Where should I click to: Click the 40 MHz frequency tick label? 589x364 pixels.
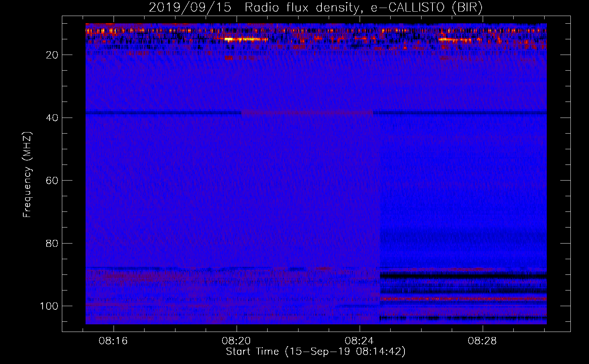tap(52, 118)
